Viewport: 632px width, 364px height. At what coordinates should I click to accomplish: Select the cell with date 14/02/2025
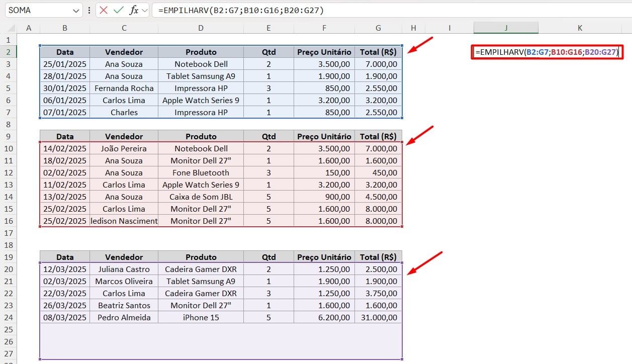tap(65, 148)
